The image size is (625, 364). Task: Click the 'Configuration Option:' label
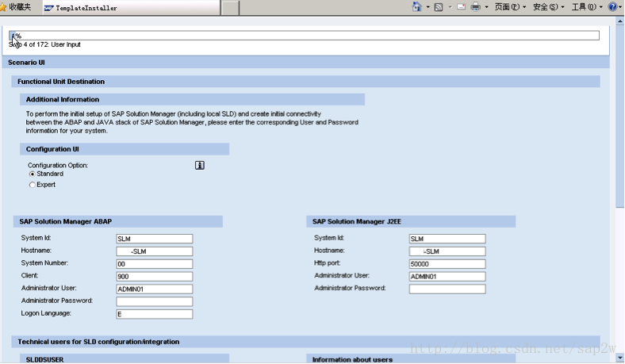[58, 165]
